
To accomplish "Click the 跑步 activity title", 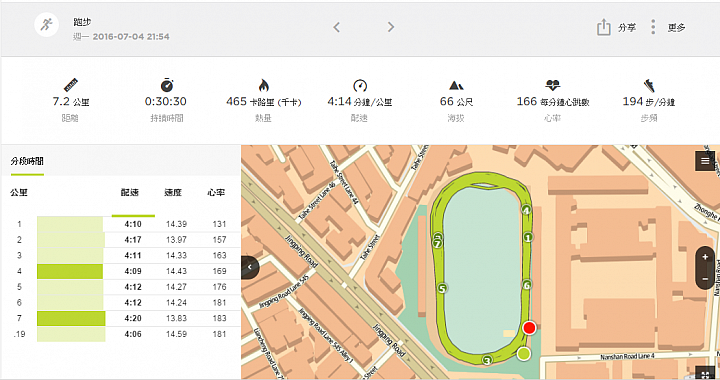I will (x=82, y=22).
